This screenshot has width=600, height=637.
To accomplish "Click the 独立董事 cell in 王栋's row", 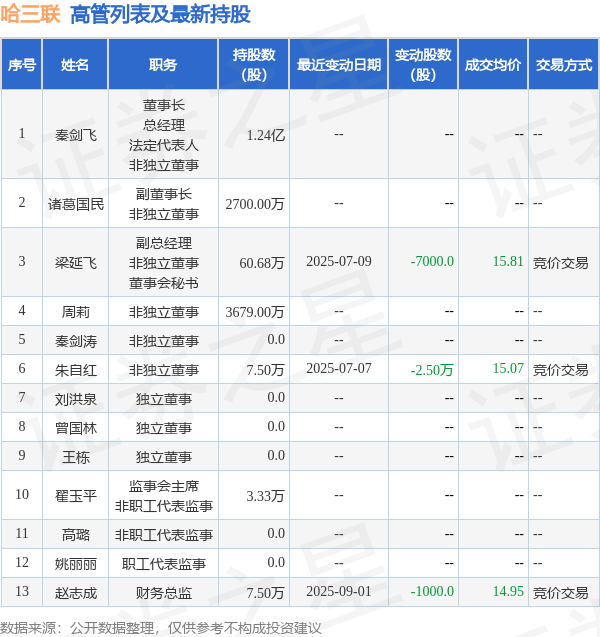I will pos(164,457).
